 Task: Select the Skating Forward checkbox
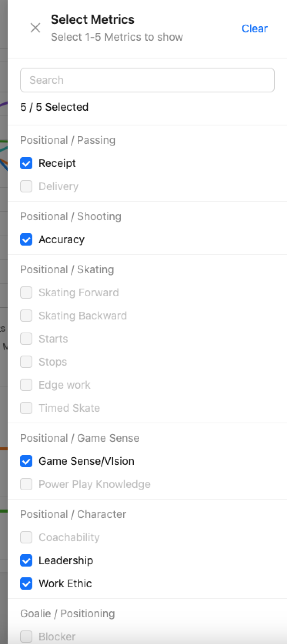pyautogui.click(x=26, y=293)
